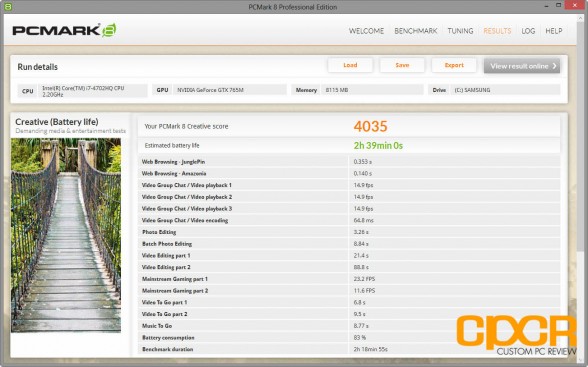Select the Mainstream Gaming part 1 row
The image size is (588, 367).
(x=349, y=279)
